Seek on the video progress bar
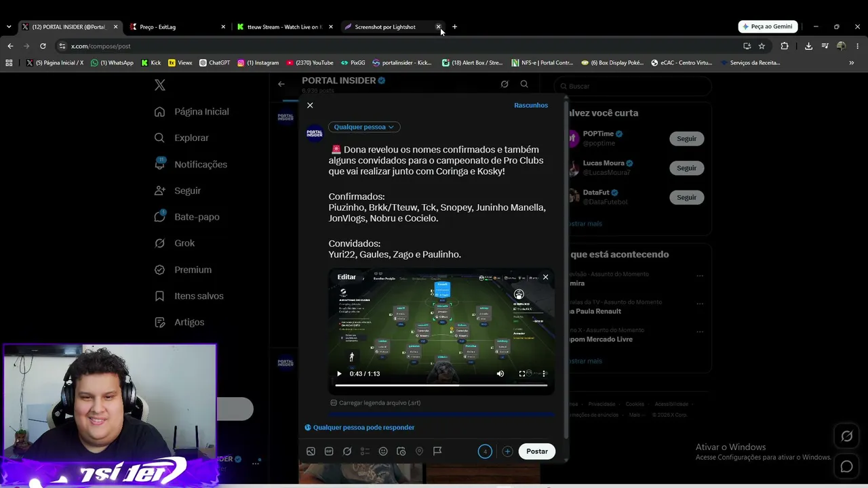The height and width of the screenshot is (488, 868). (441, 385)
